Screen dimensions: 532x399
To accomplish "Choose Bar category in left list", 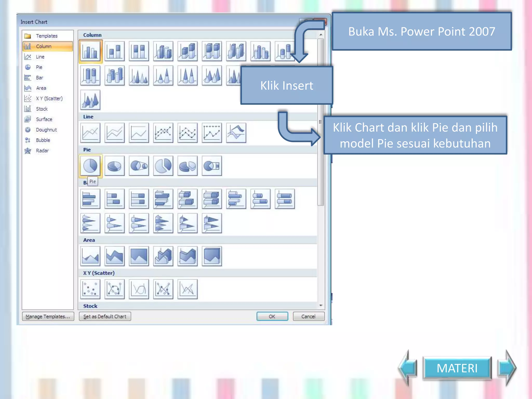I will click(48, 77).
